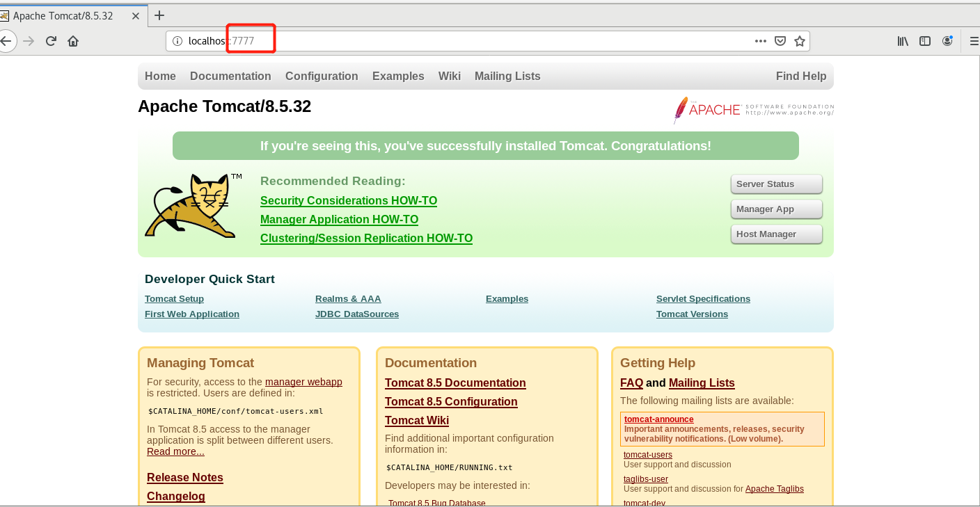Click the Host Manager button

776,234
